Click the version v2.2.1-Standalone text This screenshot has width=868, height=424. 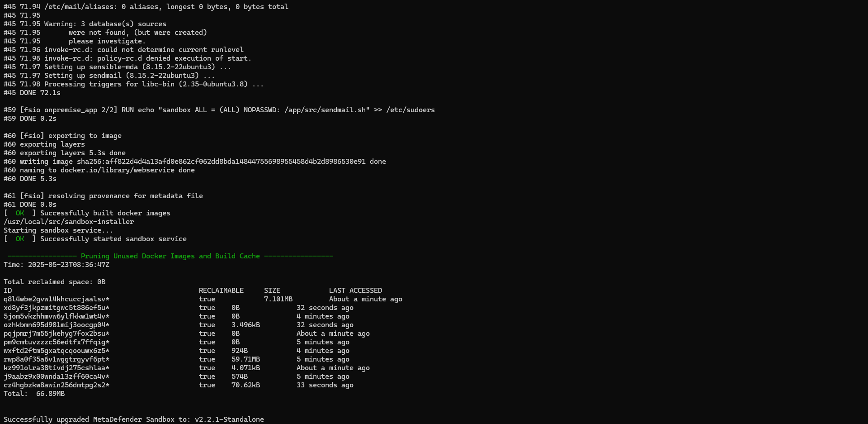coord(229,419)
